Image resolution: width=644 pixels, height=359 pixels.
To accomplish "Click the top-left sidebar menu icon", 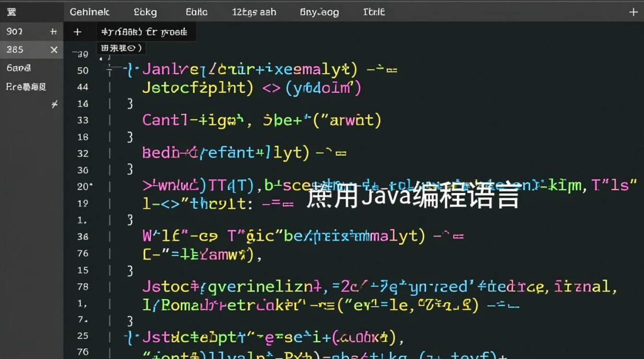I will 11,12.
